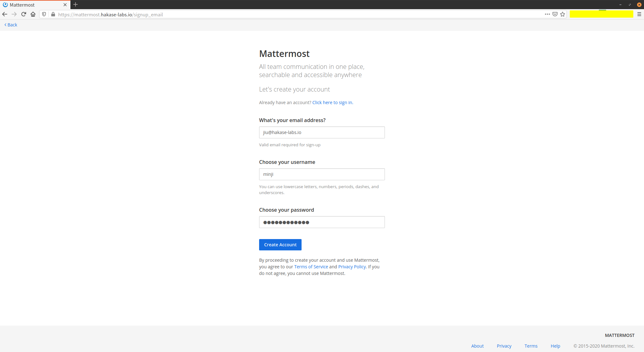This screenshot has height=352, width=644.
Task: Open the Privacy footer link
Action: click(504, 346)
